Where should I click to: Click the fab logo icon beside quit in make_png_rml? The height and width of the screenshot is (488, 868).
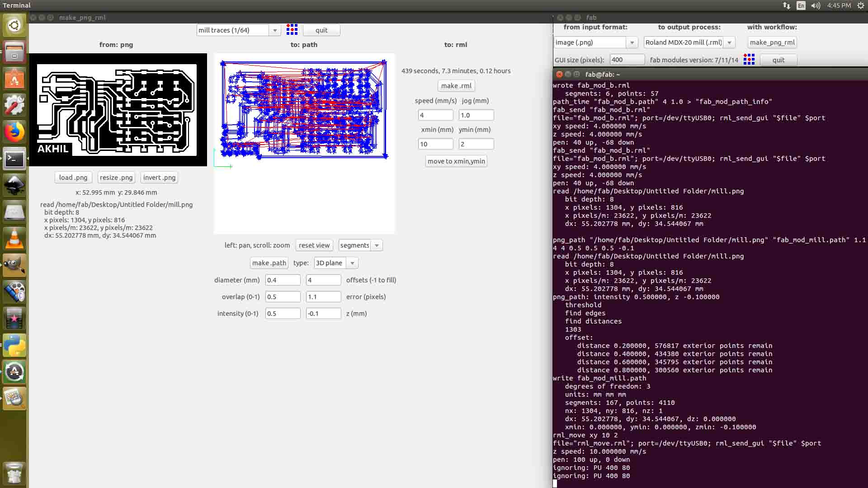click(292, 30)
